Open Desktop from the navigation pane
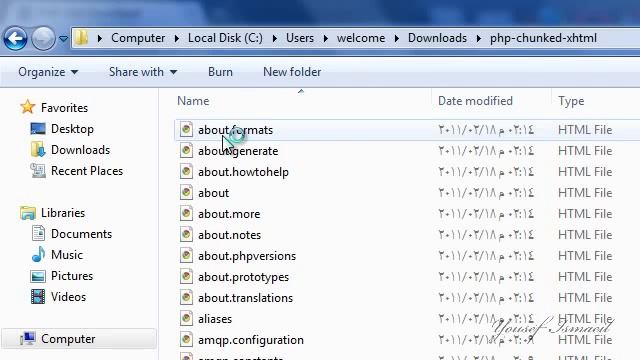Screen dimensions: 640x360 (72, 129)
